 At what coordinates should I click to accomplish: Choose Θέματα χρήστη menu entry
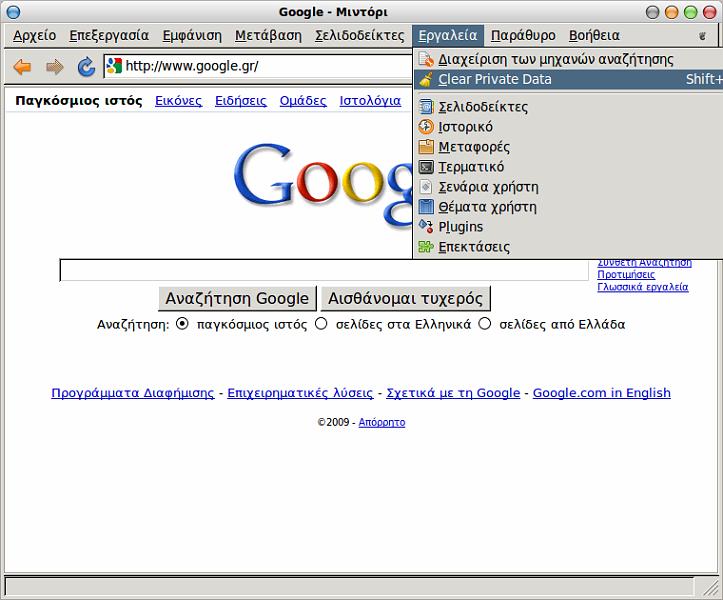(x=568, y=207)
